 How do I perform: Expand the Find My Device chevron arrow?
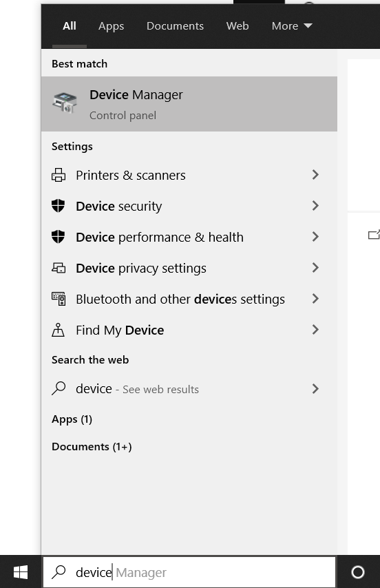[315, 330]
